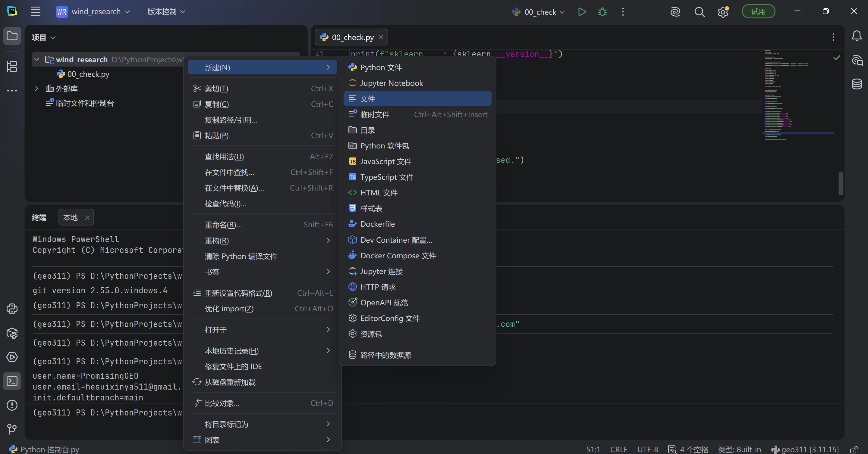Open the Git tool window
Image resolution: width=868 pixels, height=454 pixels.
pyautogui.click(x=12, y=429)
